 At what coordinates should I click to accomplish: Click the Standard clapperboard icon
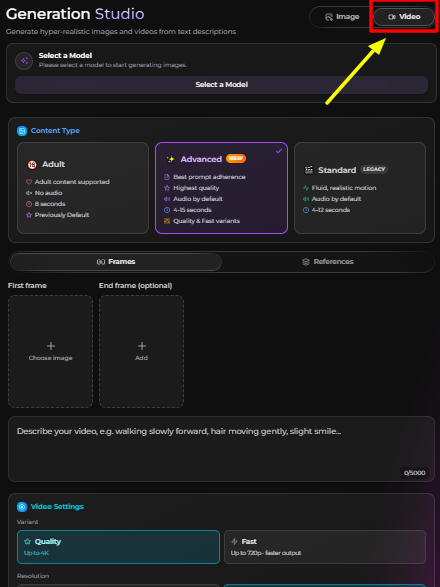pyautogui.click(x=309, y=170)
